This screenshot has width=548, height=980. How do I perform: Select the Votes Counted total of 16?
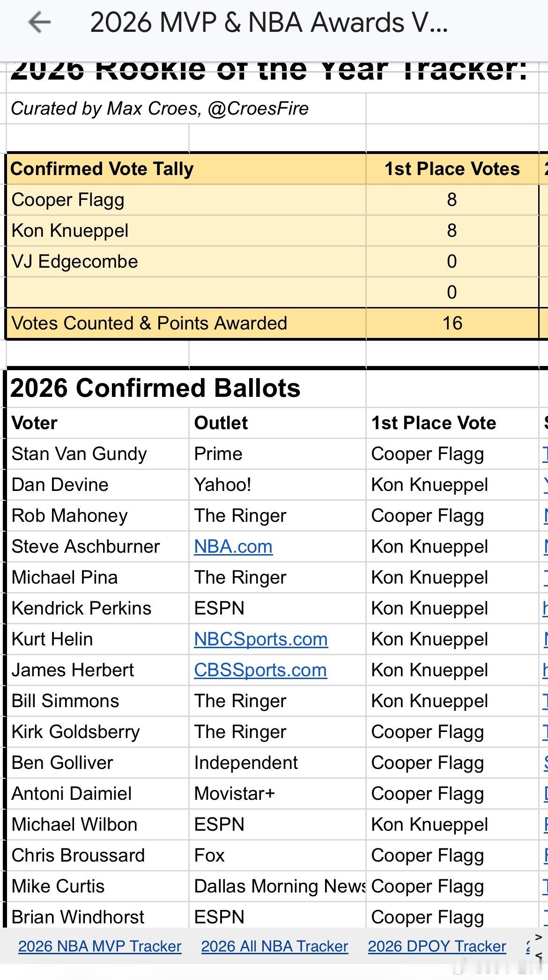(x=452, y=323)
